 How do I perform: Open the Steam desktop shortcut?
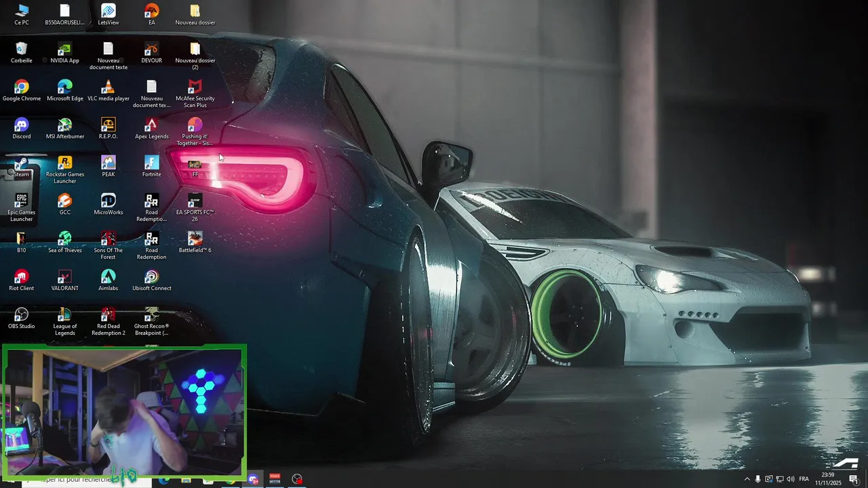(x=22, y=167)
